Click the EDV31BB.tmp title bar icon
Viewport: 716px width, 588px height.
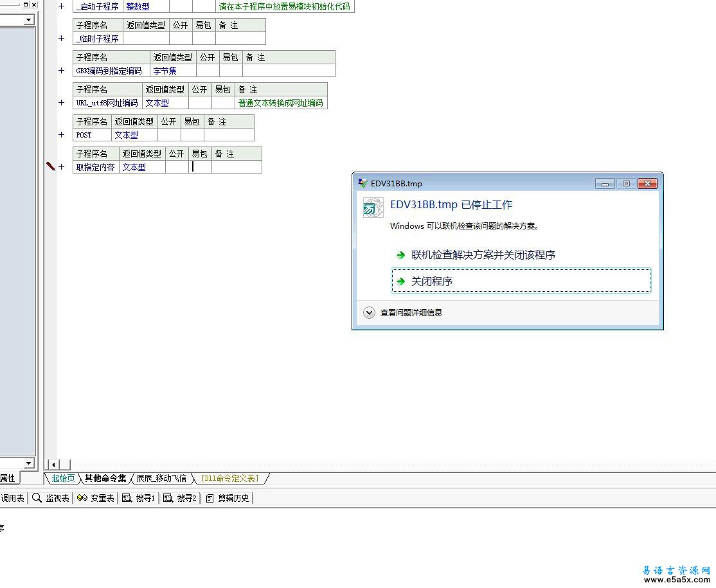pos(362,183)
